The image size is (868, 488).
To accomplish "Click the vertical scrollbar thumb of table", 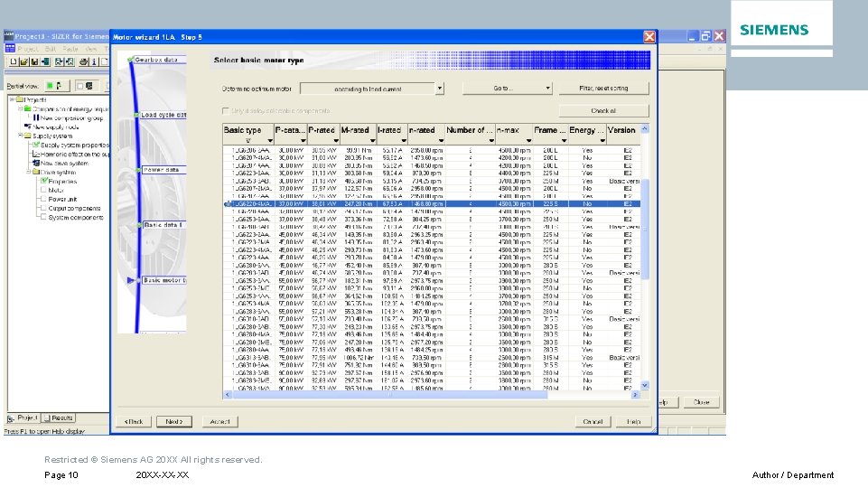I will point(644,229).
